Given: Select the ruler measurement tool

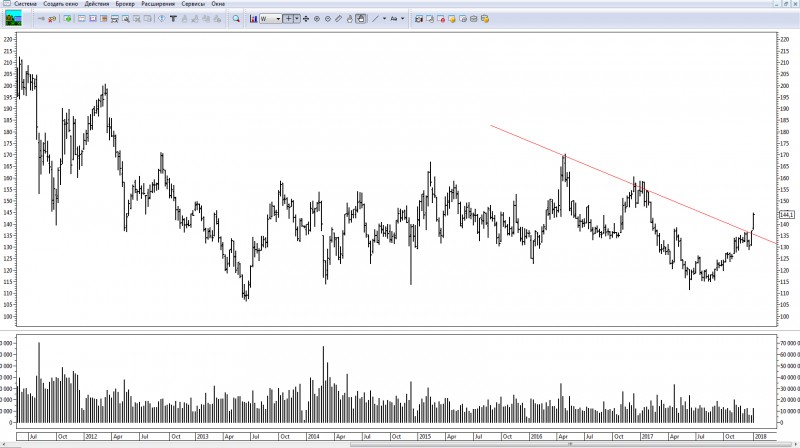Looking at the screenshot, I should 339,19.
